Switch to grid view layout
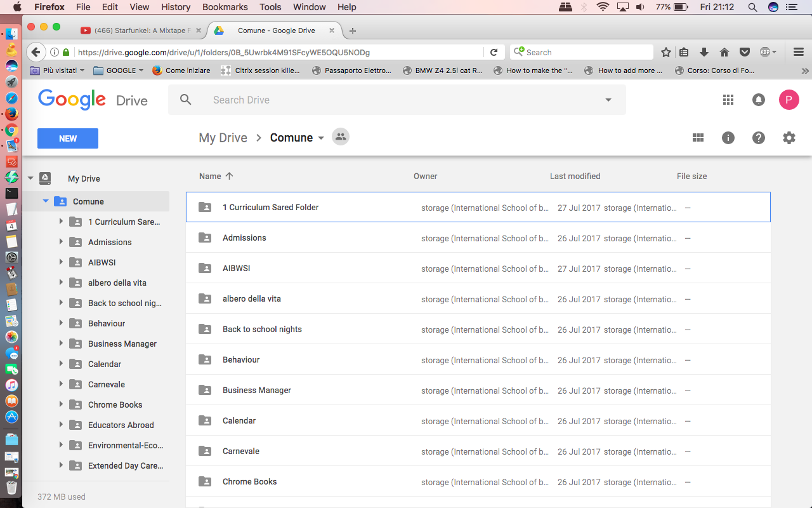 tap(698, 138)
